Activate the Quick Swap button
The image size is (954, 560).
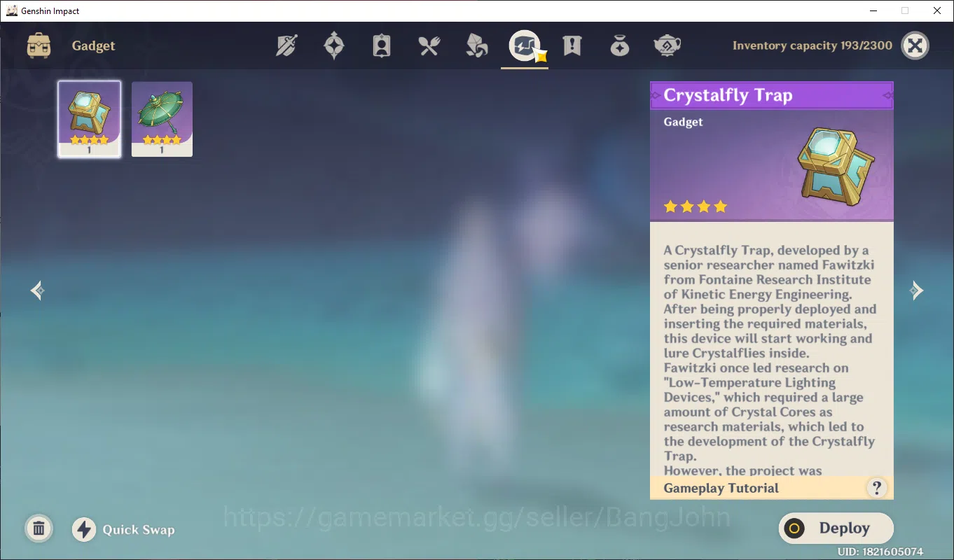pyautogui.click(x=123, y=529)
